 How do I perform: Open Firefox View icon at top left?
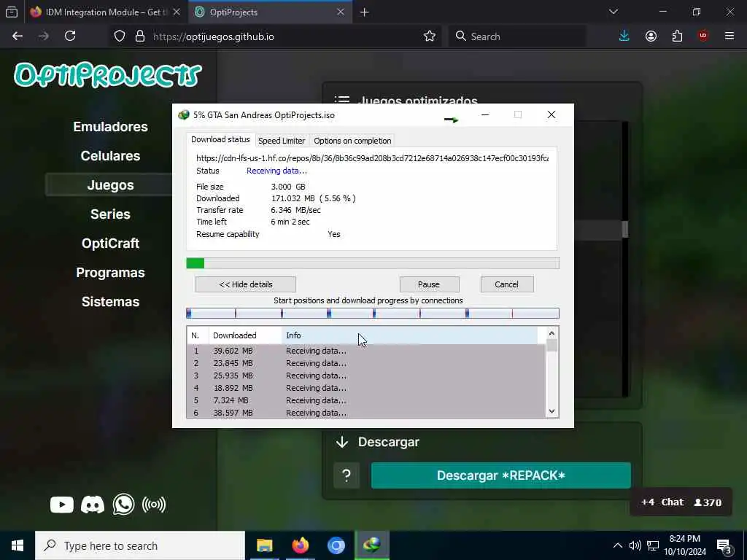click(x=12, y=12)
